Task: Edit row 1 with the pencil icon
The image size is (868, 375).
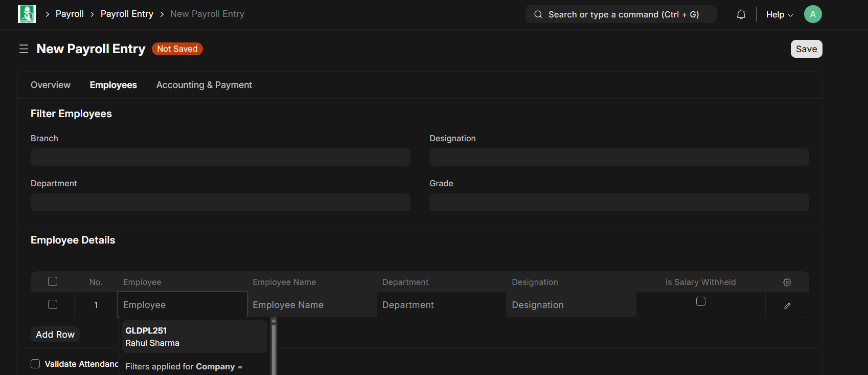Action: click(x=787, y=305)
